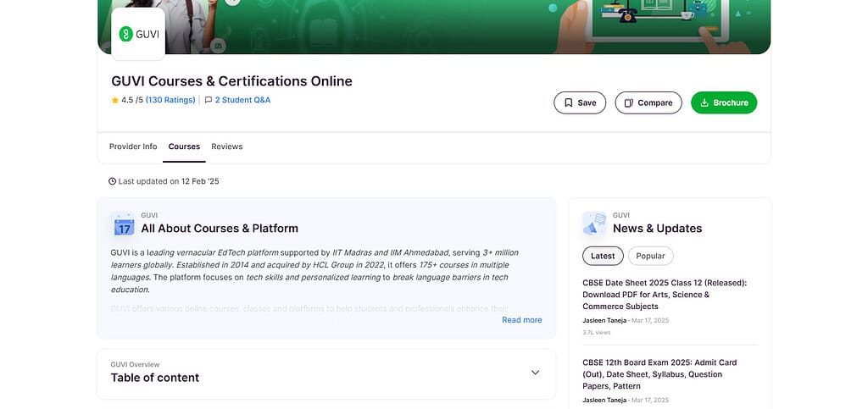Select the Latest news filter
Viewport: 868px width, 409px height.
point(603,256)
